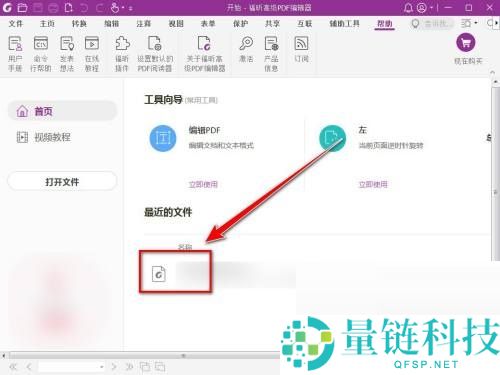Switch to the 转换 ribbon tab
The image size is (500, 375).
[79, 24]
